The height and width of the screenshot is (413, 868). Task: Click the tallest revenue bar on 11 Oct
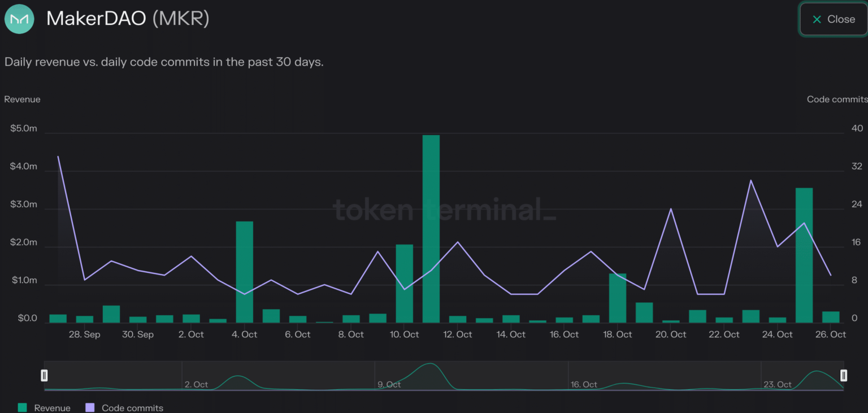pos(431,229)
